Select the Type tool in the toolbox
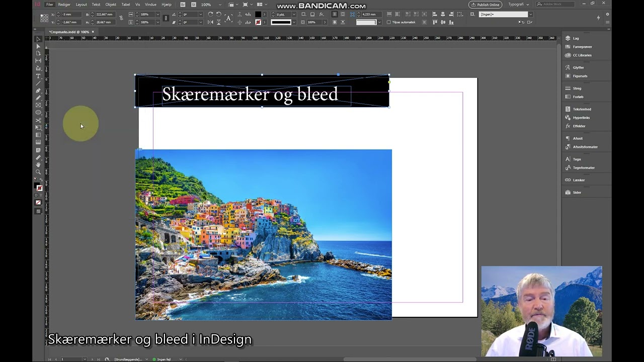Viewport: 644px width, 362px height. click(38, 76)
